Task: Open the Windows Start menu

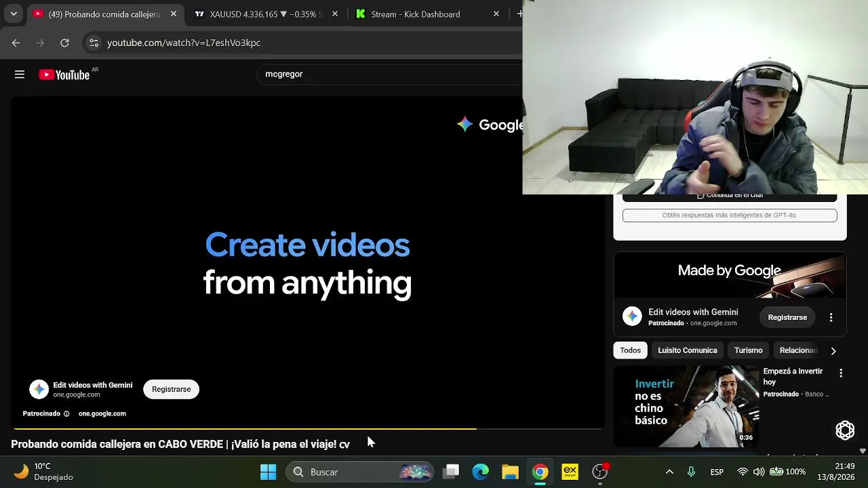Action: (x=269, y=472)
